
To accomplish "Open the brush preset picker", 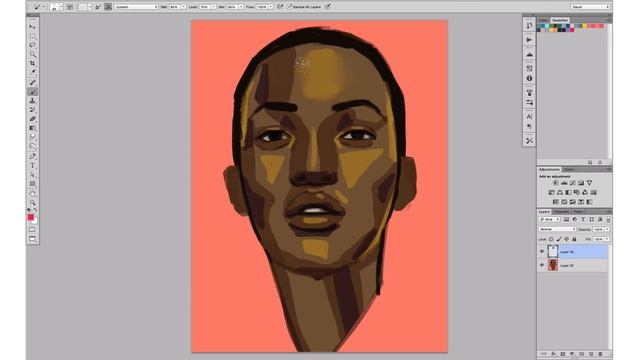I will pos(56,7).
